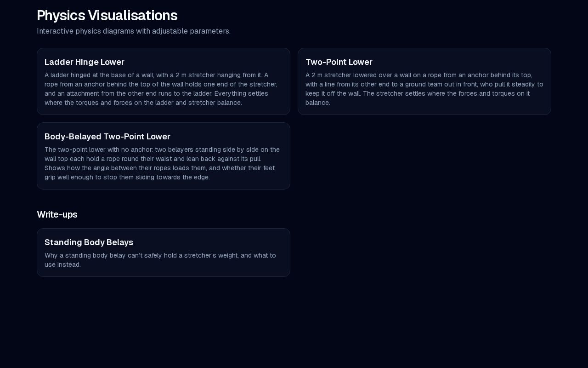This screenshot has width=588, height=368.
Task: Click the Body-Belayed card description paragraph
Action: [x=162, y=163]
